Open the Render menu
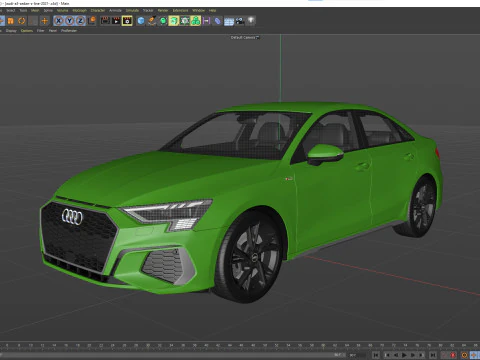480x360 pixels. coord(163,10)
